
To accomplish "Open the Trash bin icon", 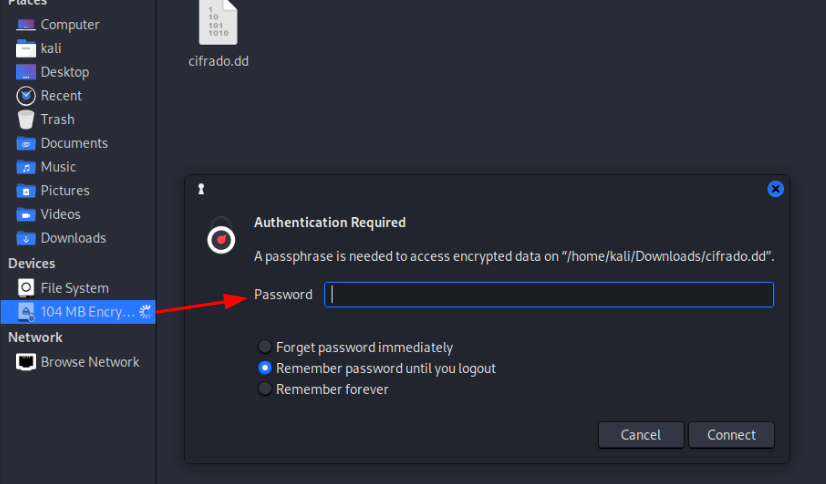I will coord(25,120).
